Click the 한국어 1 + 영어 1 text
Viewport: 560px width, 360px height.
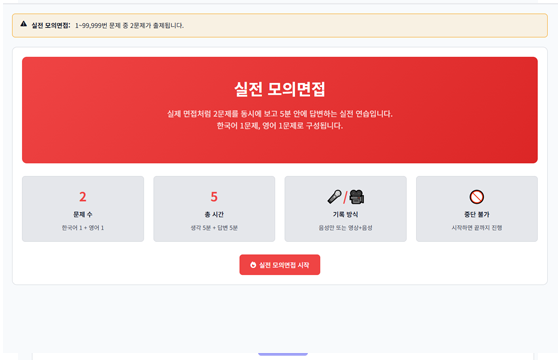coord(83,228)
